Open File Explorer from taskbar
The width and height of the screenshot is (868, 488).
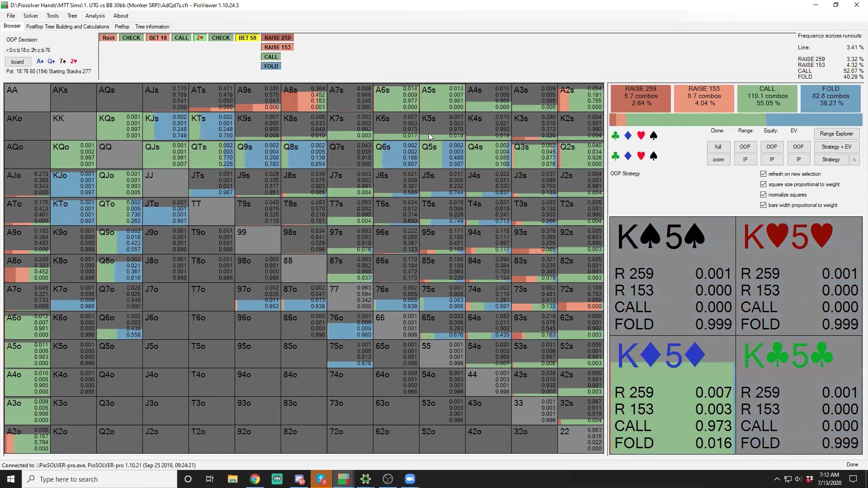(x=232, y=479)
